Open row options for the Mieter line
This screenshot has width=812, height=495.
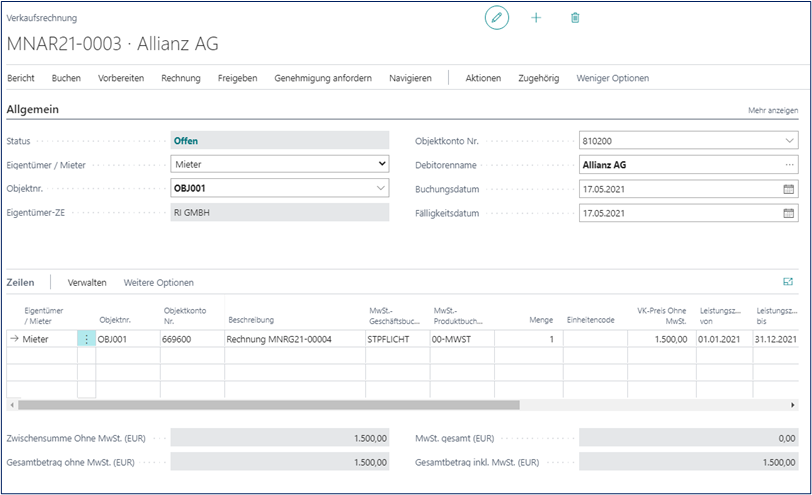click(86, 340)
